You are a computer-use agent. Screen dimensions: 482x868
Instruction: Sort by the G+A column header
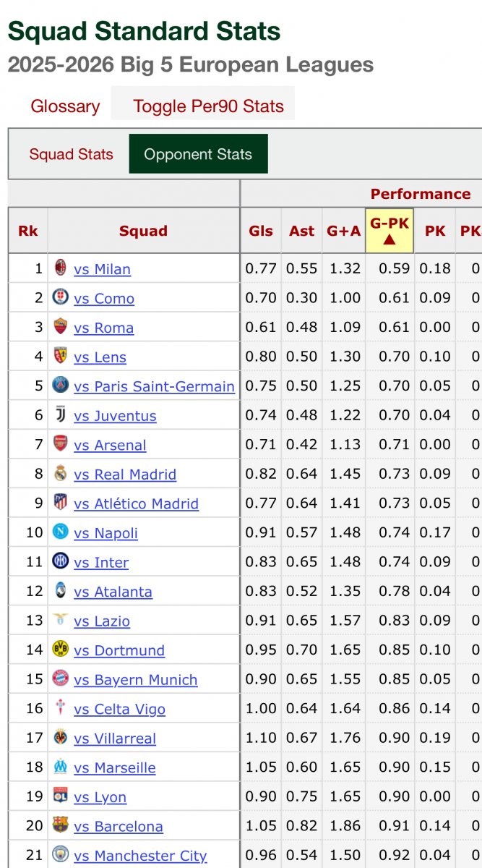pyautogui.click(x=344, y=231)
